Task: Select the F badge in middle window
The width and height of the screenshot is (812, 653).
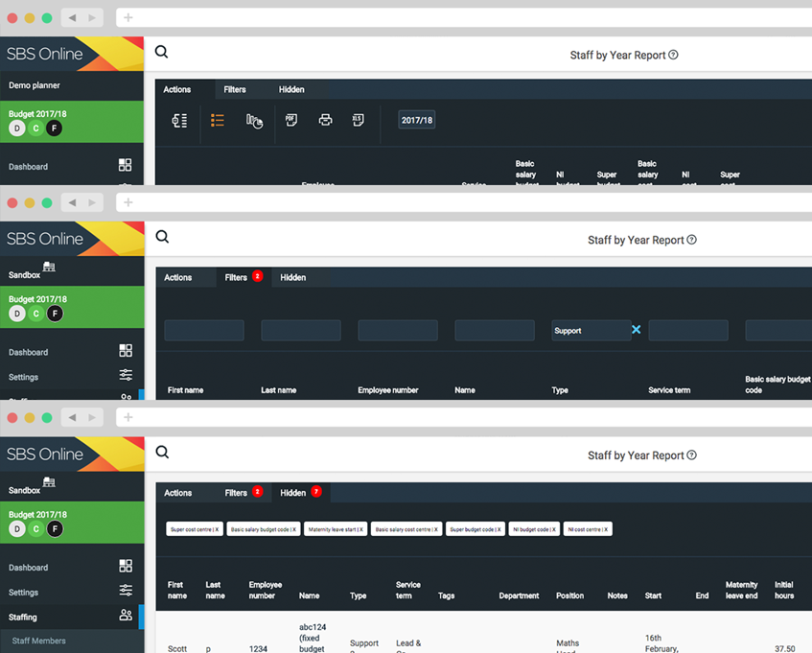Action: click(55, 314)
